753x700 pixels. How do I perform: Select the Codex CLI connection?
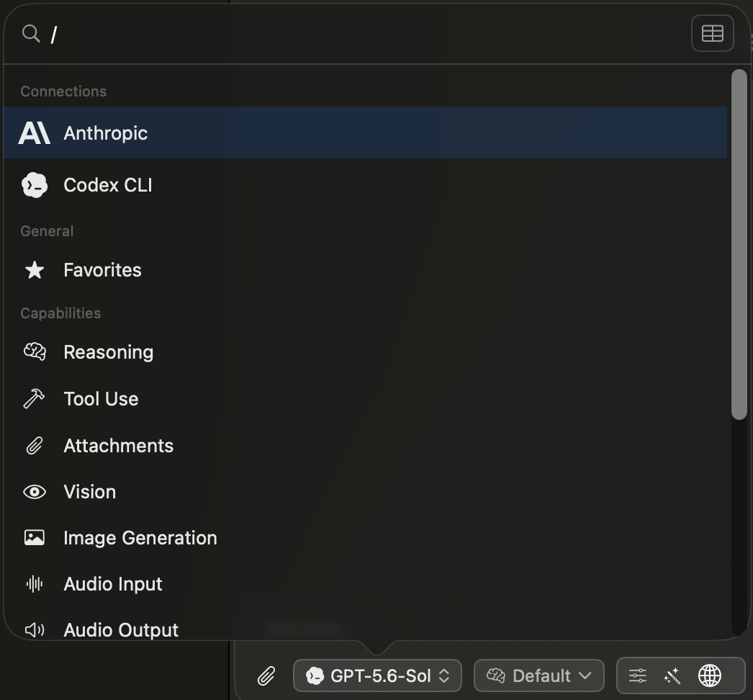(365, 185)
